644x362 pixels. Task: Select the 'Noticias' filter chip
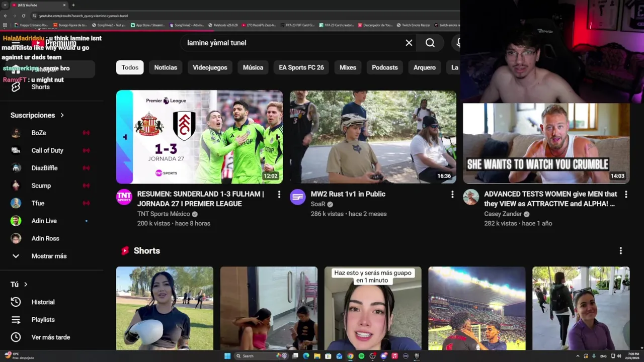[166, 67]
